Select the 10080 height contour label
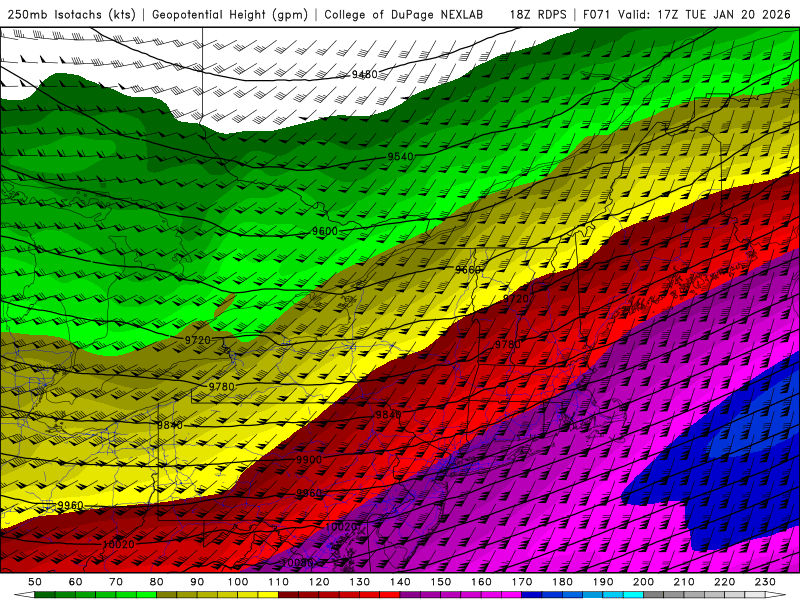This screenshot has height=600, width=800. [x=297, y=563]
